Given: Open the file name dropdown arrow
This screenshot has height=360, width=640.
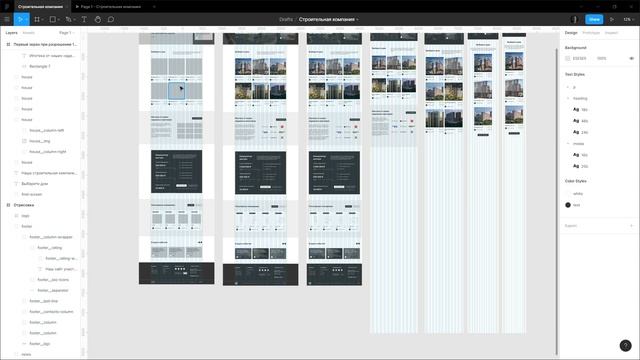Looking at the screenshot, I should [x=358, y=19].
